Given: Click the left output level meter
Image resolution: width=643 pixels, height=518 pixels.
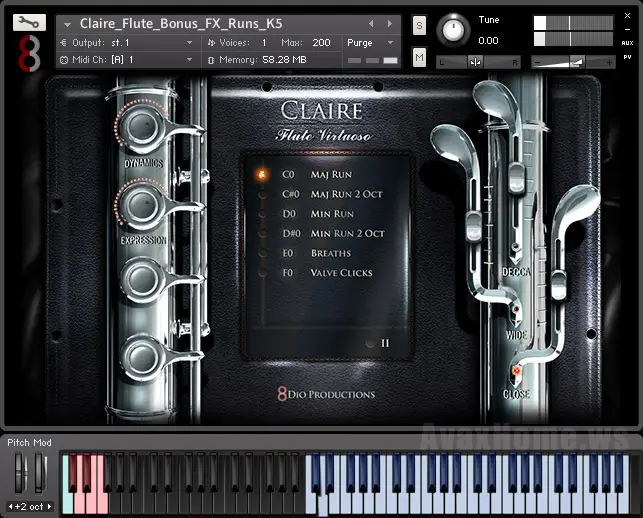Looking at the screenshot, I should [573, 23].
